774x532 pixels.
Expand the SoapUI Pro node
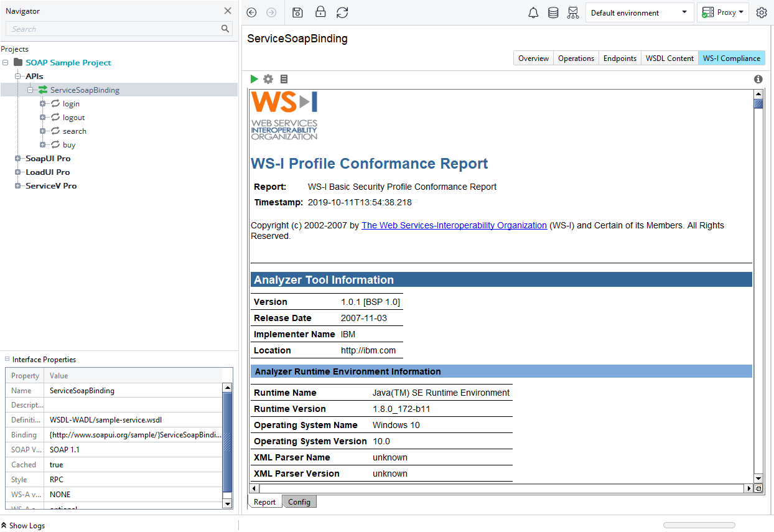click(18, 158)
